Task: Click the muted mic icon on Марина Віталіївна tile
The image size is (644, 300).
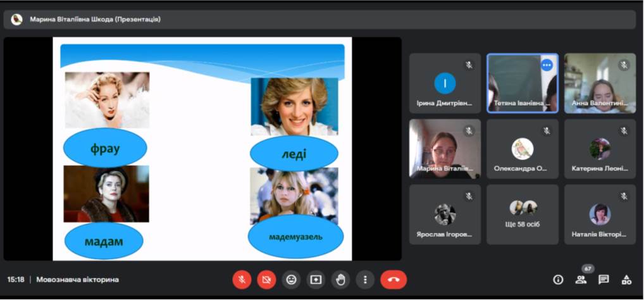Action: pyautogui.click(x=469, y=130)
